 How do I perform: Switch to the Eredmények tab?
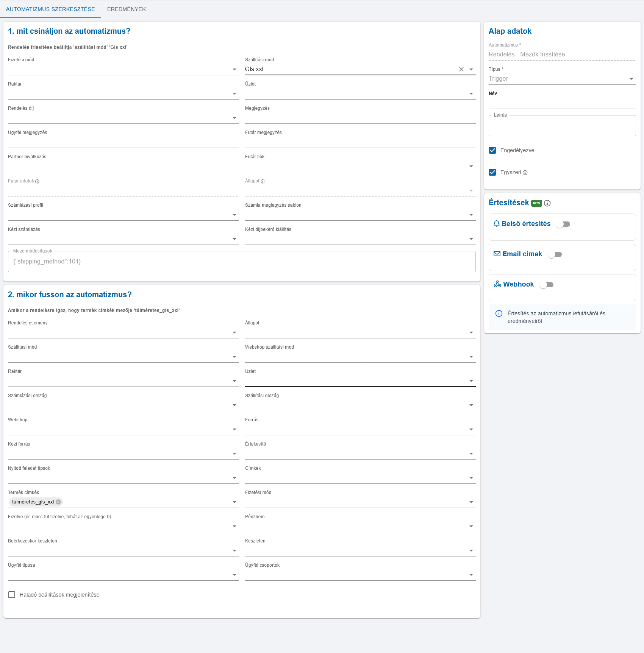tap(127, 9)
